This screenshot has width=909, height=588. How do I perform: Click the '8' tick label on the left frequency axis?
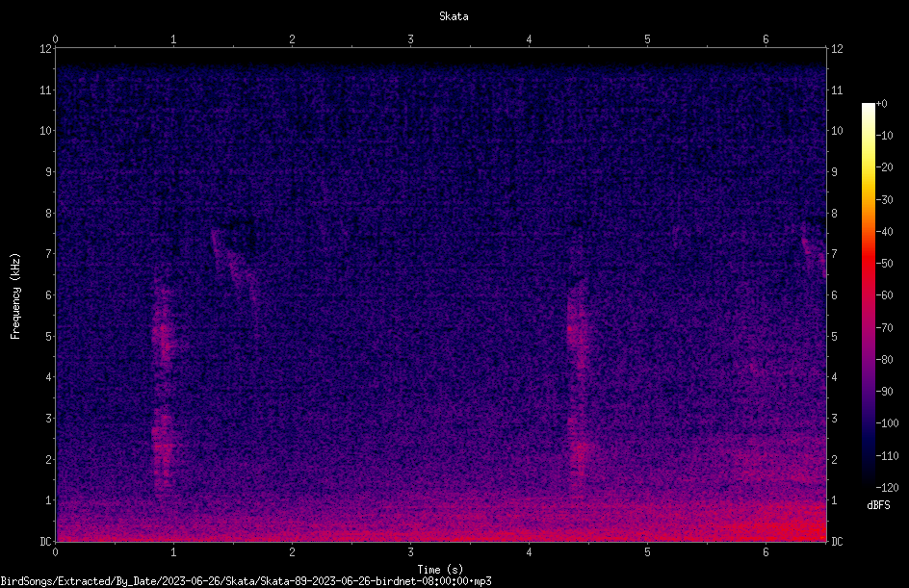[49, 214]
